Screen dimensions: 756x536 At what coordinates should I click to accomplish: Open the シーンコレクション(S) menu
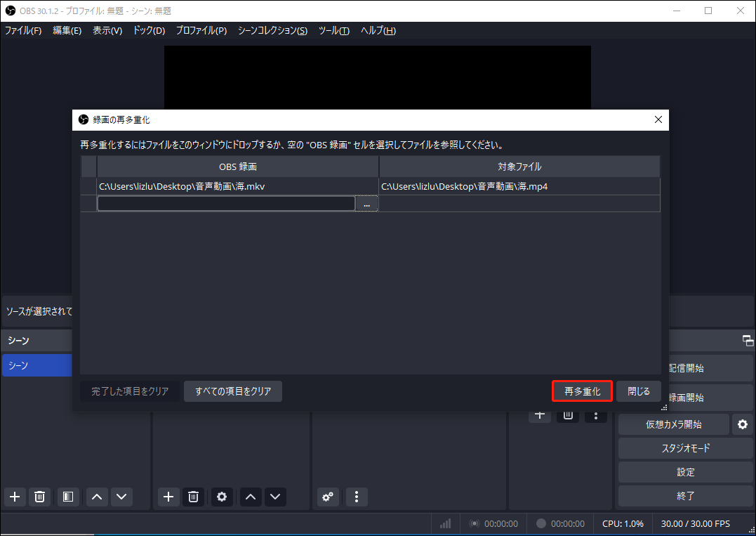click(x=272, y=30)
